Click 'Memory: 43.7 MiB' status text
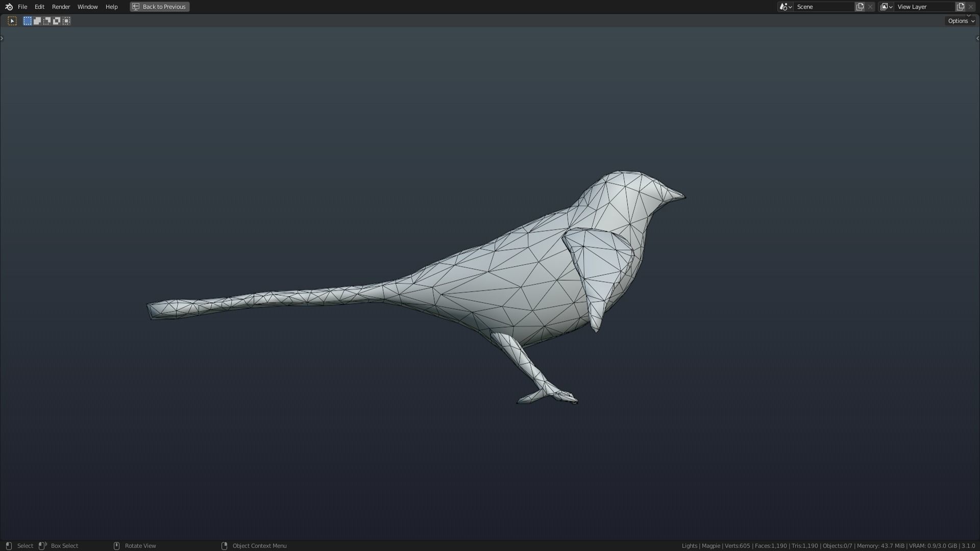The width and height of the screenshot is (980, 551). pos(880,546)
